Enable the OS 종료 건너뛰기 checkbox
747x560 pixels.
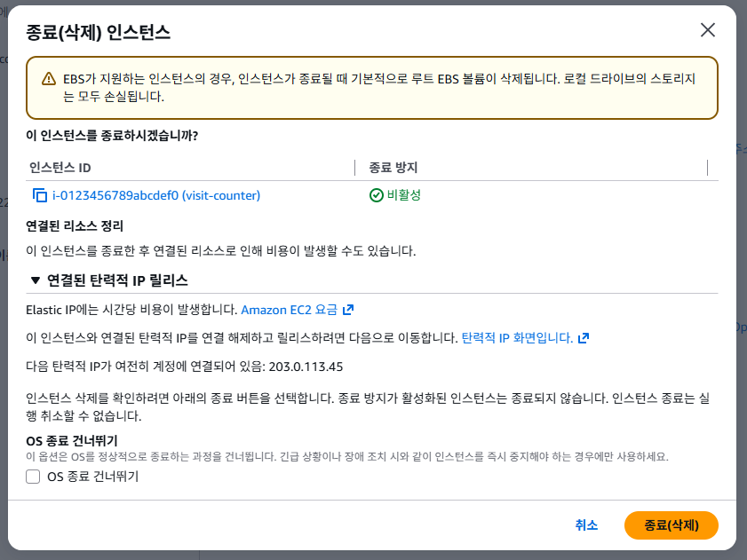coord(33,477)
